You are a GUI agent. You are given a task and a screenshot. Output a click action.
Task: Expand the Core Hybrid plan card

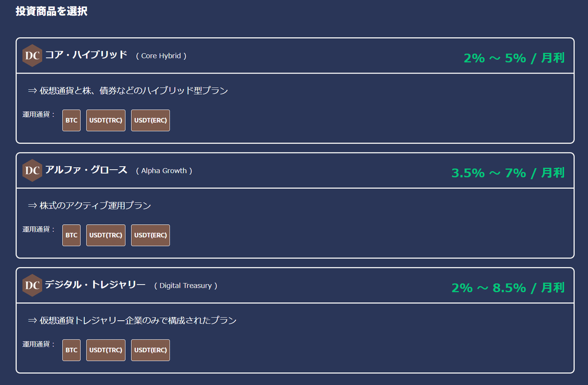click(x=294, y=55)
